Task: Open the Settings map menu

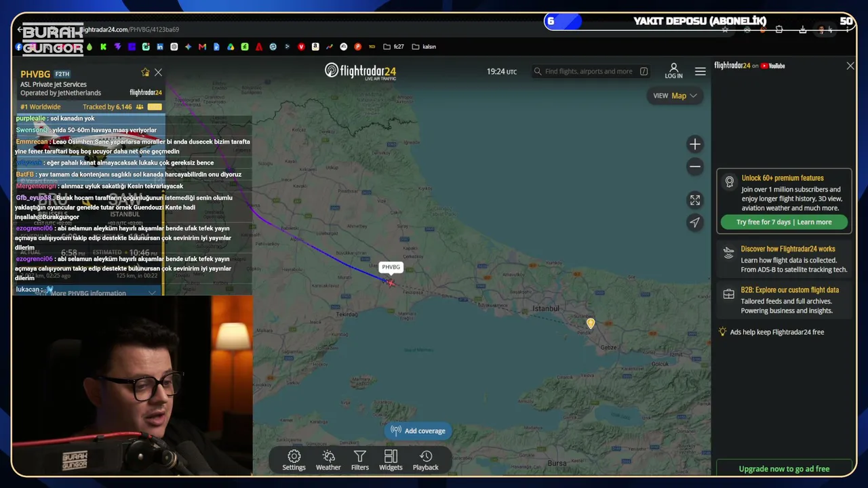Action: [x=294, y=460]
